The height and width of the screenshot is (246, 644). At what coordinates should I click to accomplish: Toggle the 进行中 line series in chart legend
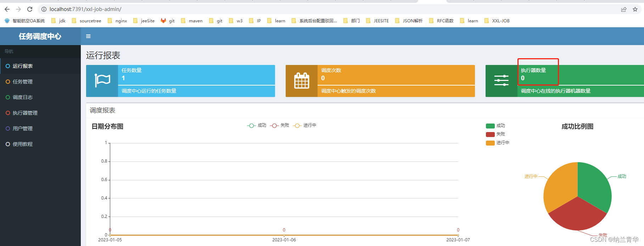tap(304, 125)
